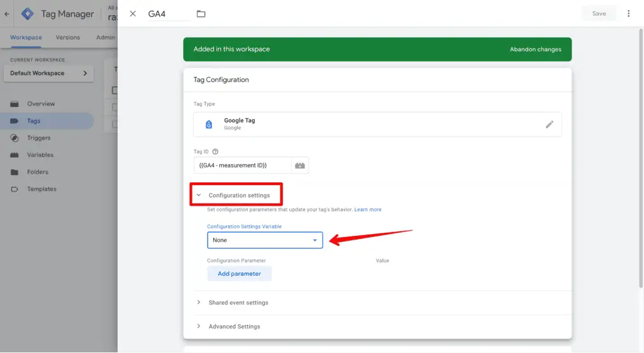644x353 pixels.
Task: Click the Triggers sidebar icon
Action: [14, 138]
